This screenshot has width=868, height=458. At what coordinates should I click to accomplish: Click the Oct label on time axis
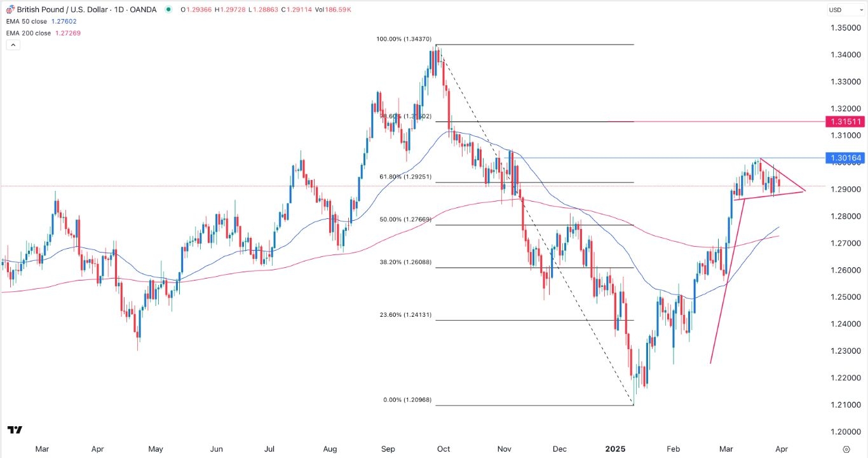coord(444,448)
